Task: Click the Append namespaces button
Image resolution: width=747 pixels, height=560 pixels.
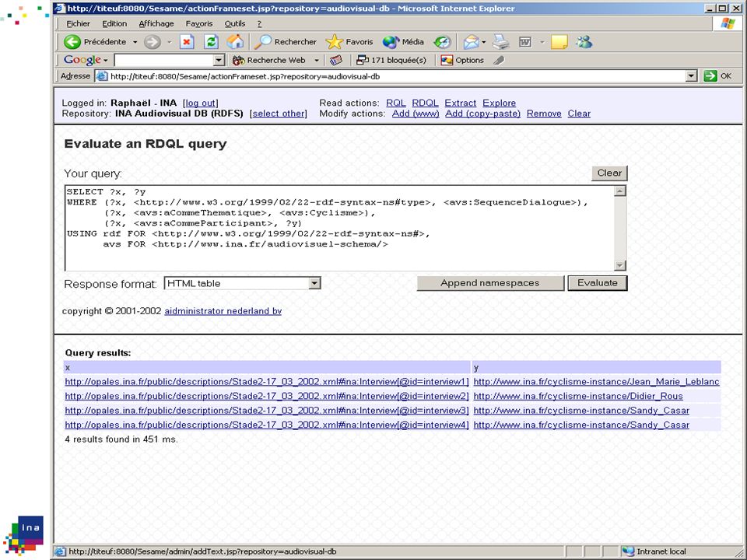Action: (490, 283)
